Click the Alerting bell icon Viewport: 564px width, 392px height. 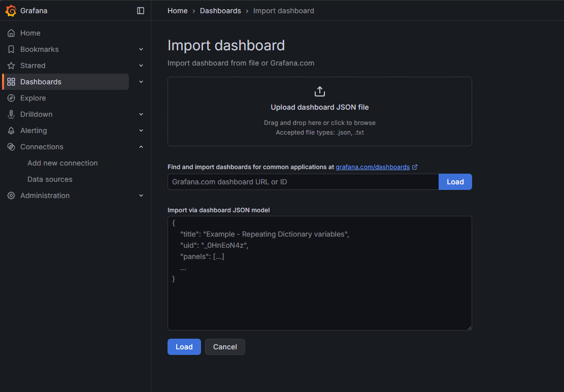pos(11,130)
